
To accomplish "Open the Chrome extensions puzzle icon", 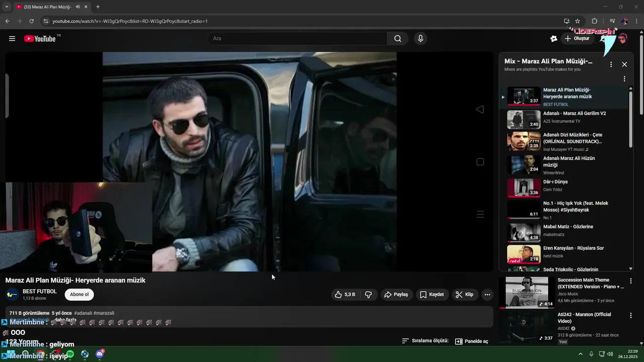I will point(594,21).
